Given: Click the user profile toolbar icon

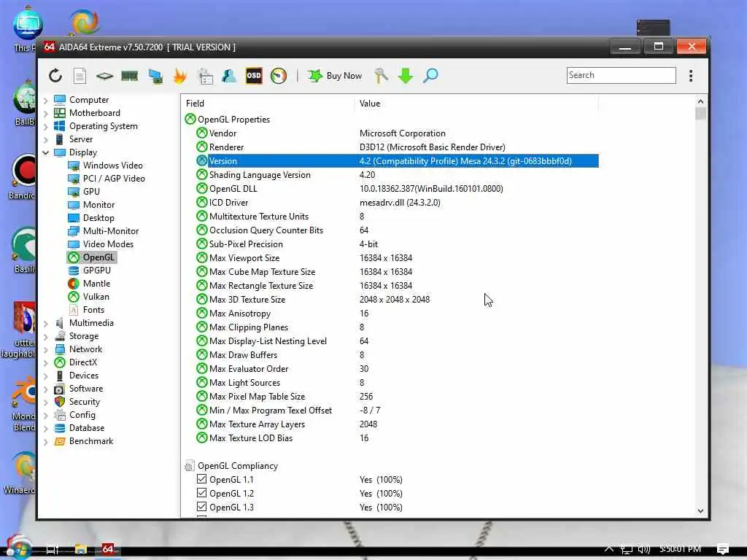Looking at the screenshot, I should pos(229,76).
